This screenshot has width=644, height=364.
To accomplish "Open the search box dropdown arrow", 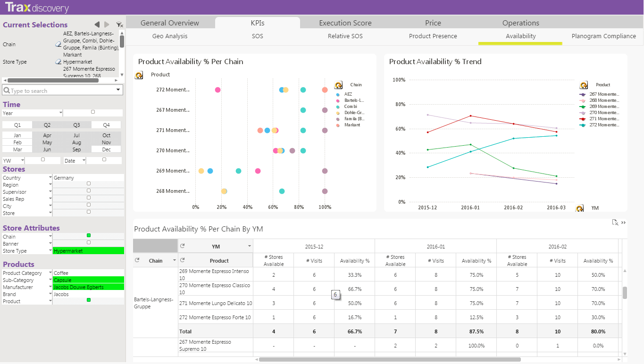I will point(118,90).
